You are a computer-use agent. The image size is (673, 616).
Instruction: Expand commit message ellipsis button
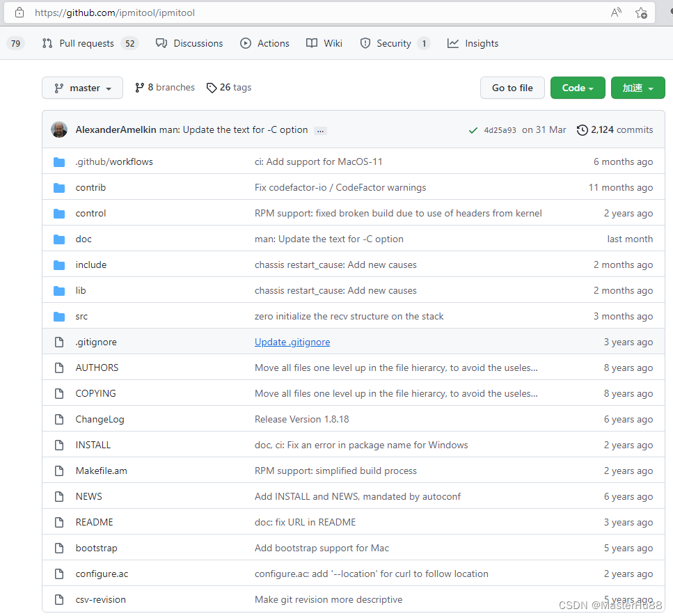pos(320,130)
